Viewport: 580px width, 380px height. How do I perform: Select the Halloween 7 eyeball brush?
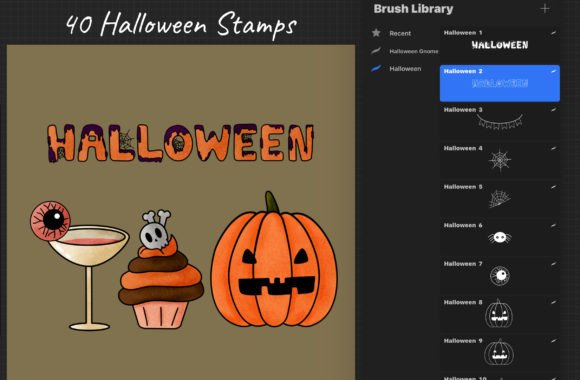500,275
